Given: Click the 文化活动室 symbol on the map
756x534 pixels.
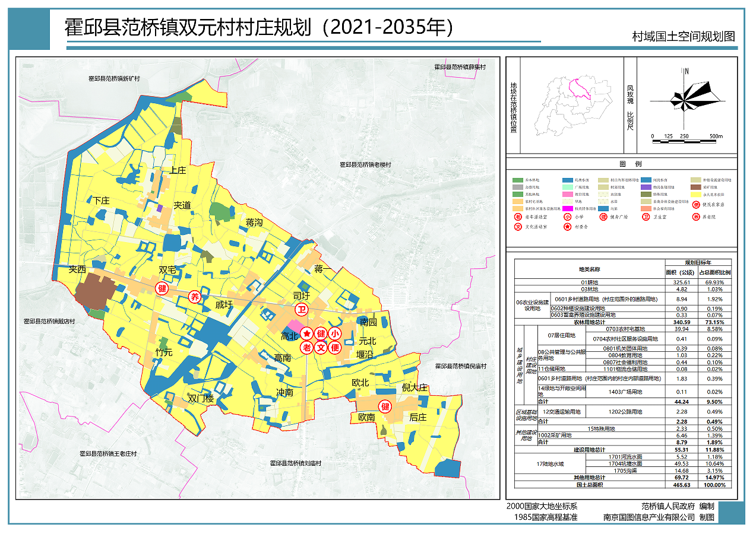Looking at the screenshot, I should pyautogui.click(x=321, y=347).
